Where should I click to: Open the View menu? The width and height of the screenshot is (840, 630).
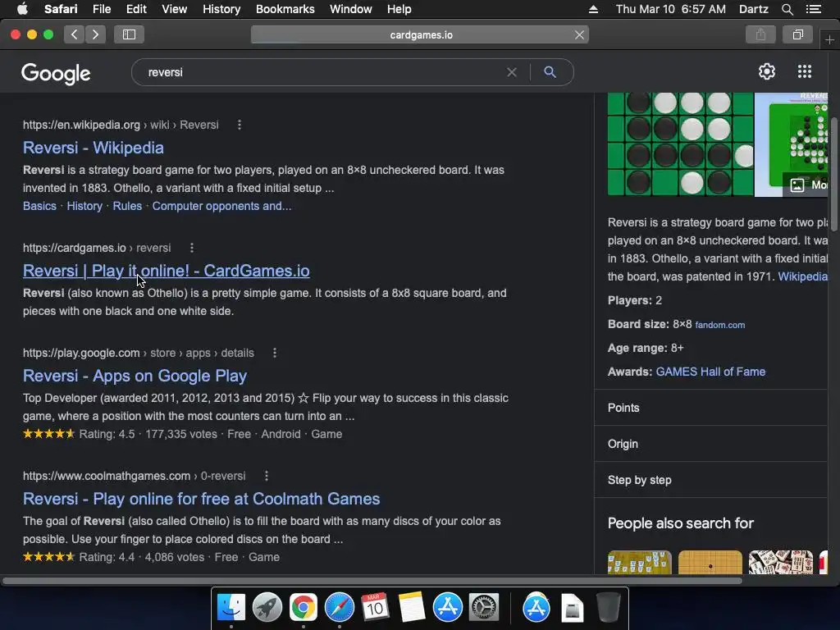175,9
